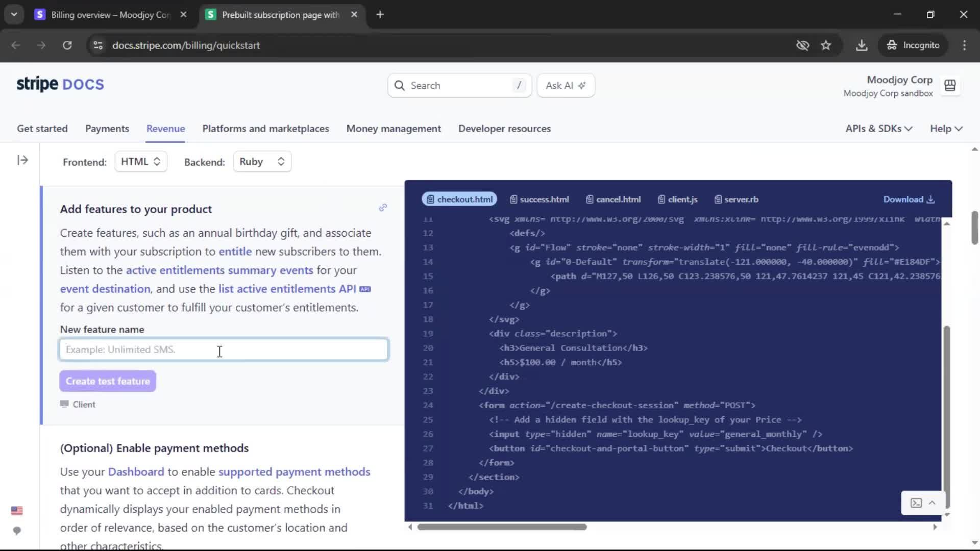Copy link icon beside Add features heading

(383, 208)
